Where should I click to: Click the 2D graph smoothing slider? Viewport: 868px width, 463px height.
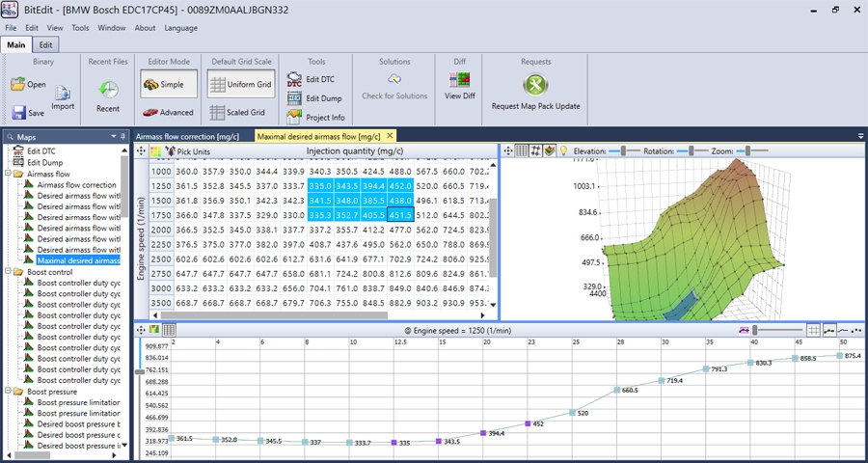coord(778,330)
